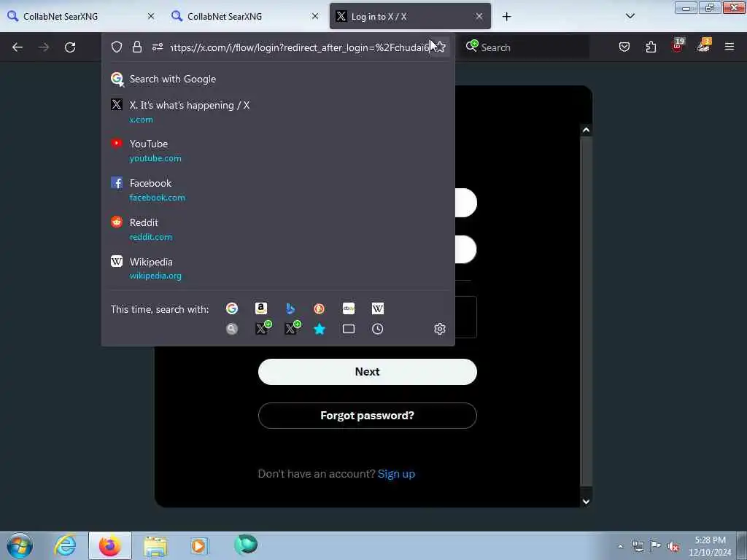The image size is (747, 560).
Task: Select Bing as this-time search engine
Action: pos(290,308)
